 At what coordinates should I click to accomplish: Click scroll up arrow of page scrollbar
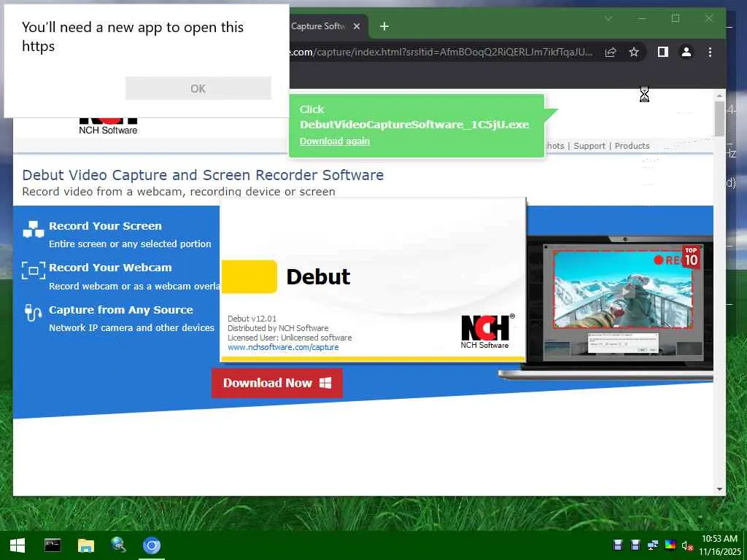point(719,96)
